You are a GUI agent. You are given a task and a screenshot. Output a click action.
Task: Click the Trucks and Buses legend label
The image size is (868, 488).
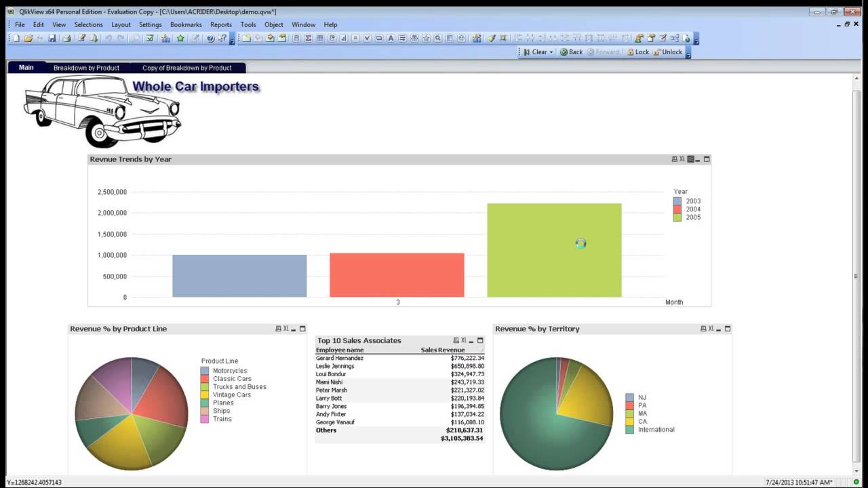(239, 387)
